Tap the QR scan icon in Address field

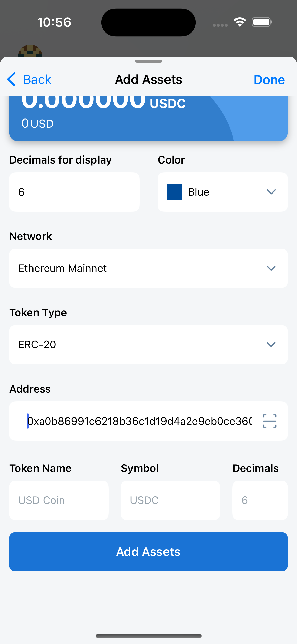270,421
